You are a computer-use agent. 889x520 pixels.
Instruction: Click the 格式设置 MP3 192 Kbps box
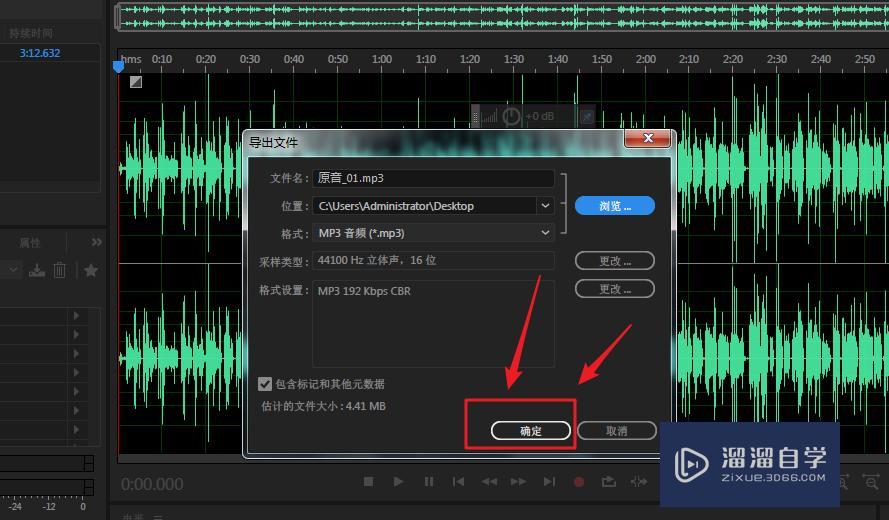click(x=433, y=324)
